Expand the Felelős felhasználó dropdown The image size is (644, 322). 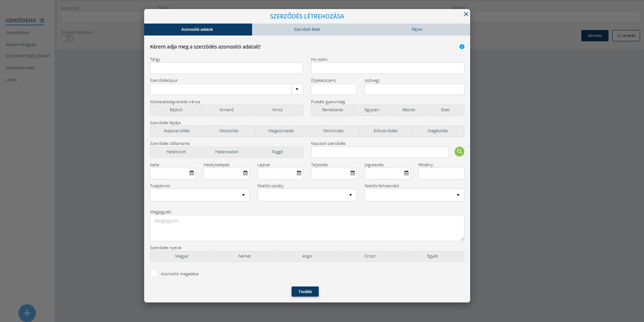click(458, 195)
